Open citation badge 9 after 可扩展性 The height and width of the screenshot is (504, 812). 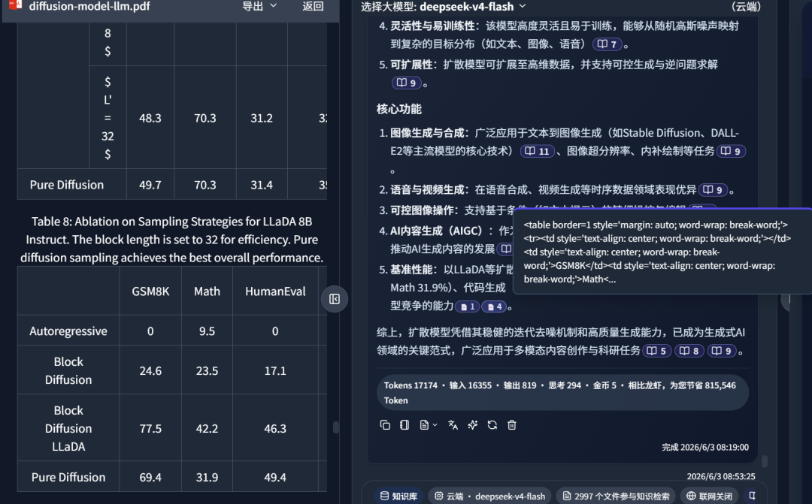tap(407, 83)
